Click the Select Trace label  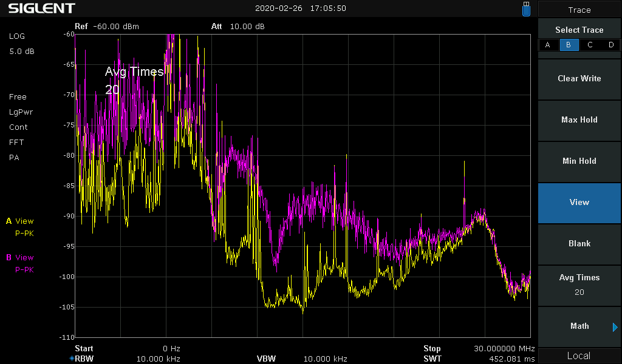579,30
